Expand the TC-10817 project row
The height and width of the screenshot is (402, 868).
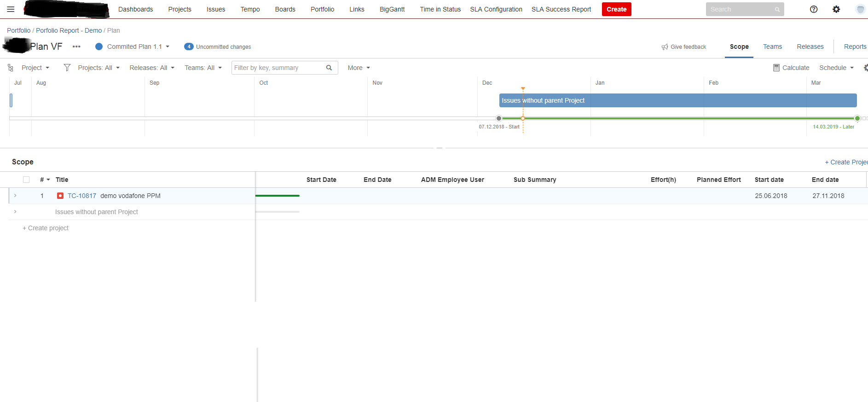(15, 196)
